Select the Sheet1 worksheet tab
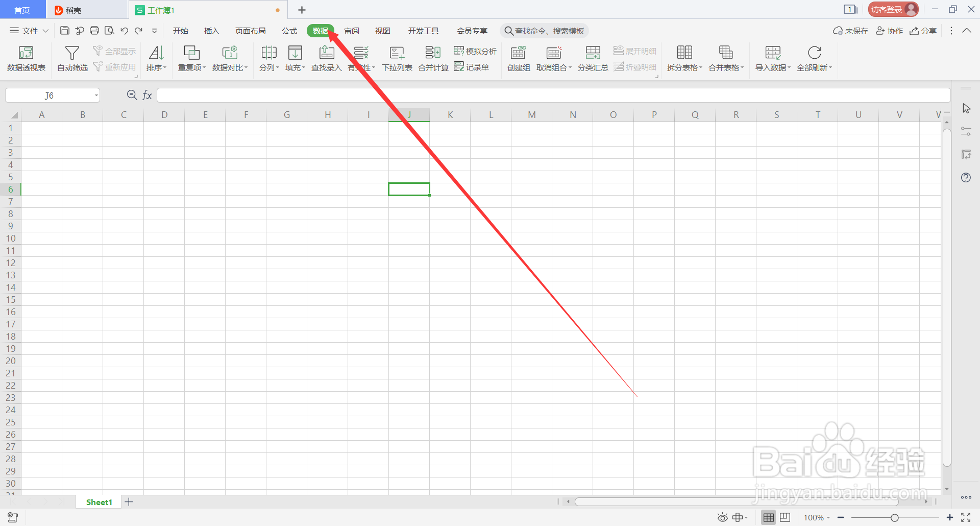Screen dimensions: 980x526 pyautogui.click(x=99, y=502)
